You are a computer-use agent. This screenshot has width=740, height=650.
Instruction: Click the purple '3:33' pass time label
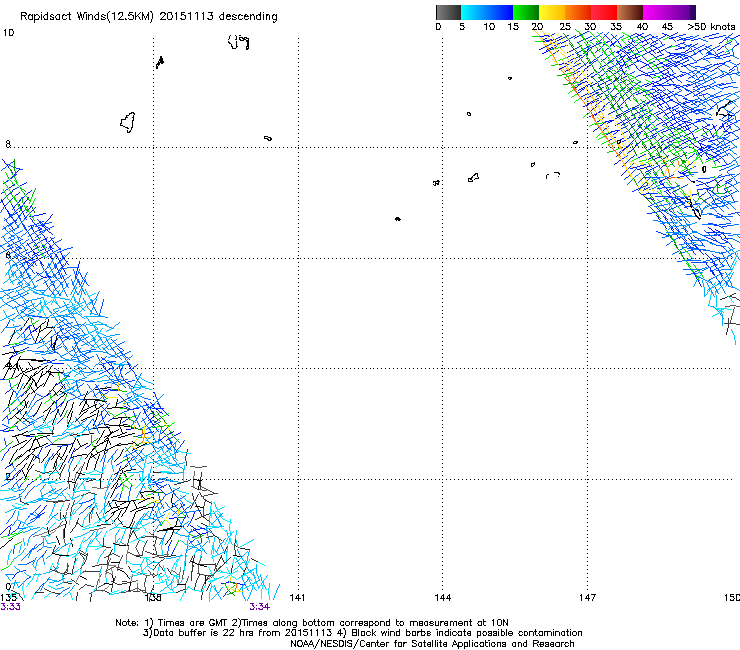point(10,607)
